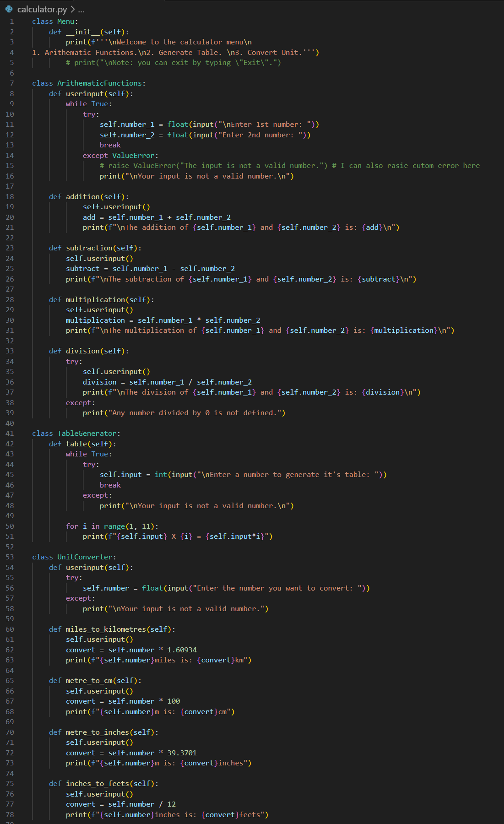This screenshot has width=504, height=824.
Task: Open the calculator.py breadcrumb item
Action: click(x=42, y=9)
